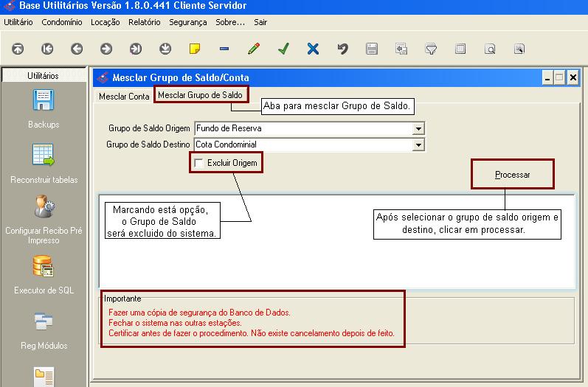Expand the Grupo de Saldo Origem dropdown
588x387 pixels.
(x=419, y=128)
